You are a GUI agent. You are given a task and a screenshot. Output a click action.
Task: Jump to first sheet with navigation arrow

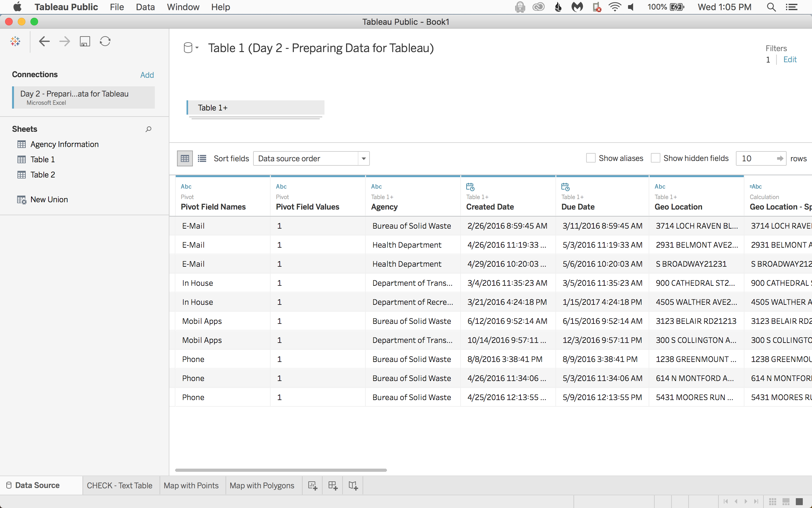(x=726, y=501)
